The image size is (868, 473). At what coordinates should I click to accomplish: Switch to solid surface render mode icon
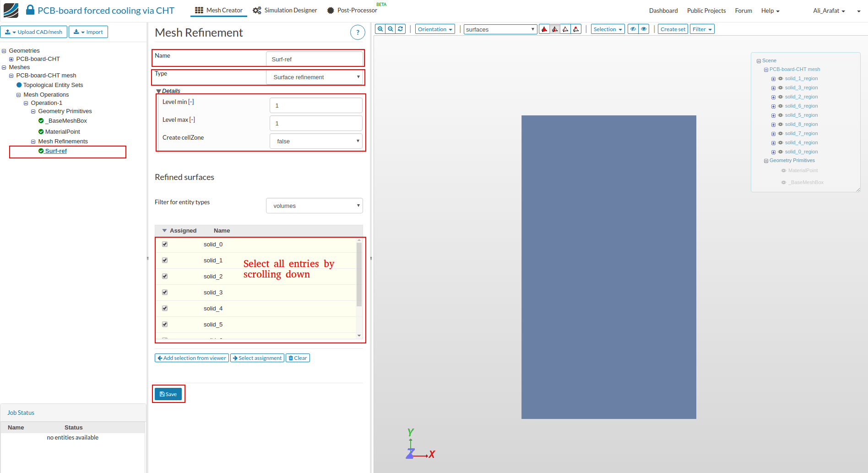(x=544, y=29)
